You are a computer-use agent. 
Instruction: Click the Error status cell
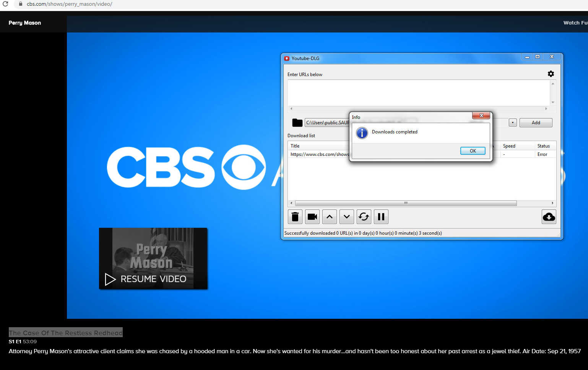pyautogui.click(x=542, y=154)
